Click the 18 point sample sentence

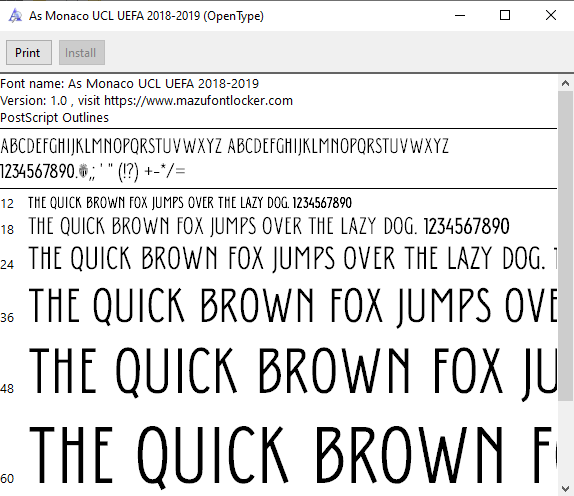(x=269, y=226)
